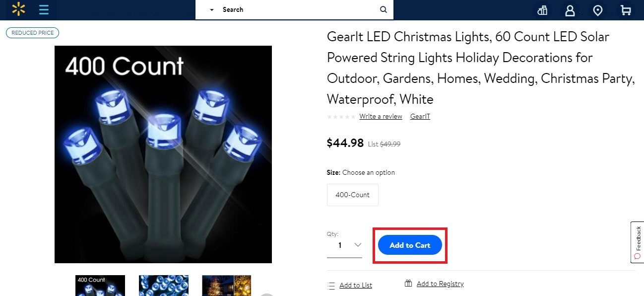Click into the Search input field
The height and width of the screenshot is (296, 644).
298,10
